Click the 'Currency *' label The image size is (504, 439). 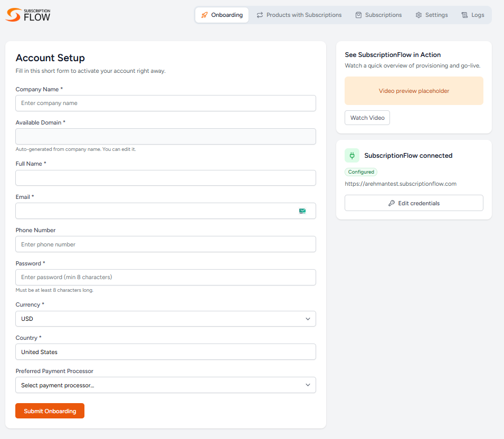click(x=30, y=304)
